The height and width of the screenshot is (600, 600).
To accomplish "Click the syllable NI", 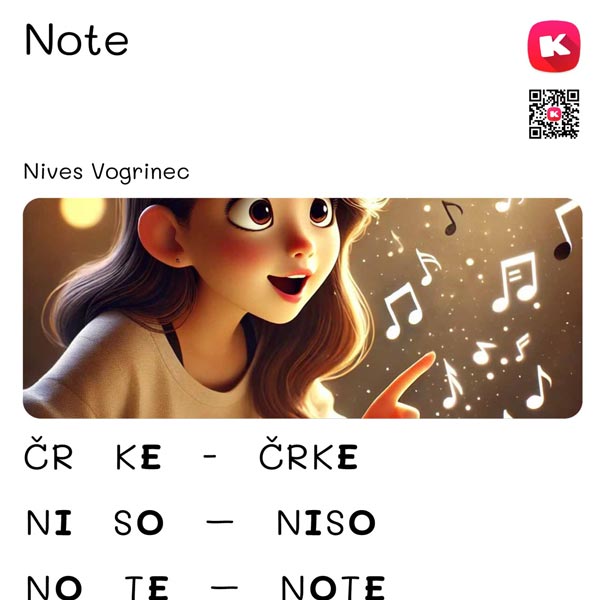I will [49, 523].
